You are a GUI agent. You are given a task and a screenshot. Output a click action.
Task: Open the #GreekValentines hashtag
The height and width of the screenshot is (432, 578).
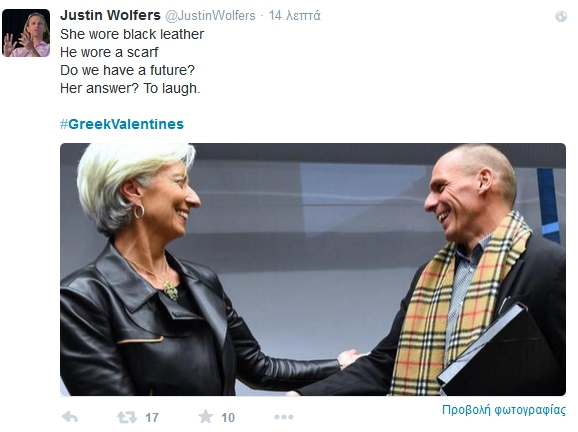(x=122, y=124)
